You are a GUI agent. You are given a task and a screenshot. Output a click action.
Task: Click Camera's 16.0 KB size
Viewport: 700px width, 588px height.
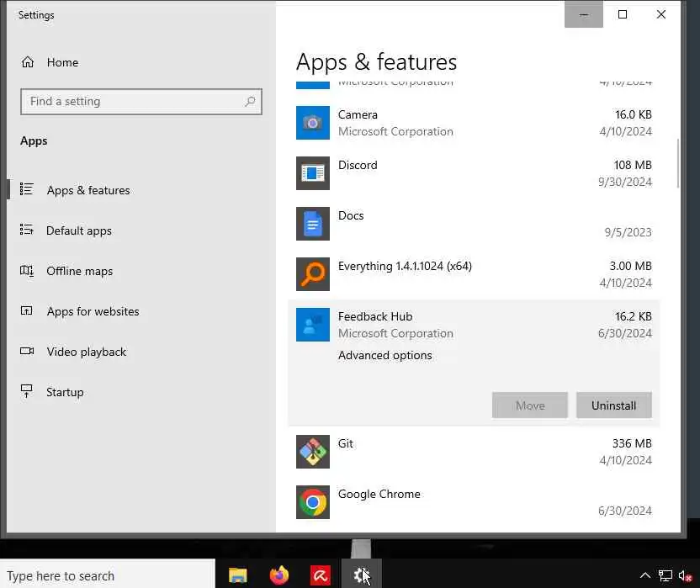[633, 114]
